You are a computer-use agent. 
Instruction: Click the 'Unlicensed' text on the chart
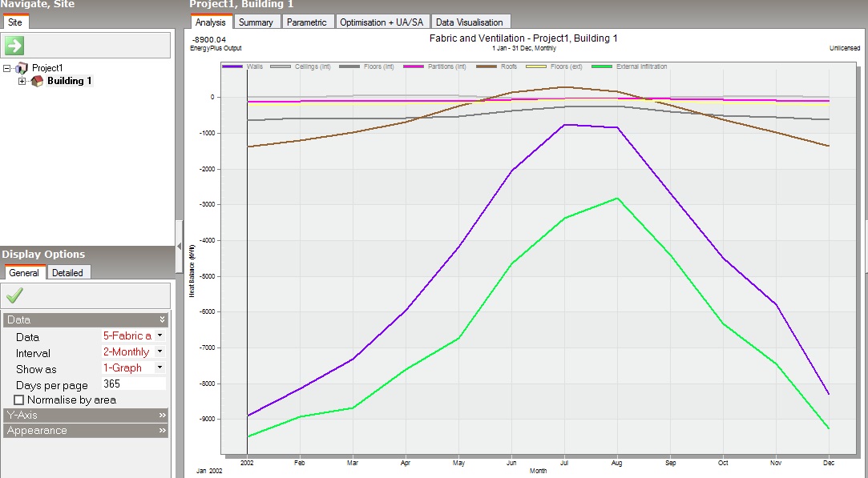[845, 48]
